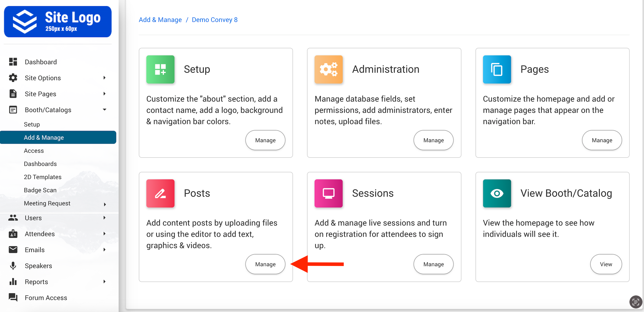Expand the Reports menu arrow

pyautogui.click(x=104, y=282)
